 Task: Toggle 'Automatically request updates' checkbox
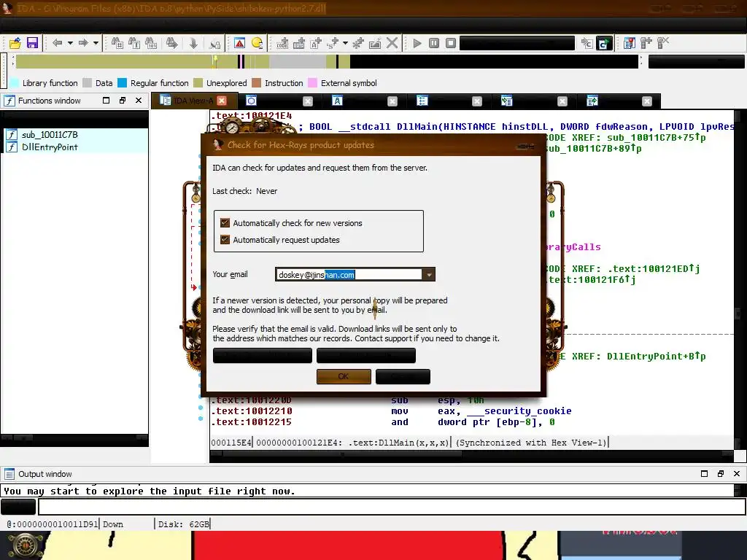[x=225, y=239]
